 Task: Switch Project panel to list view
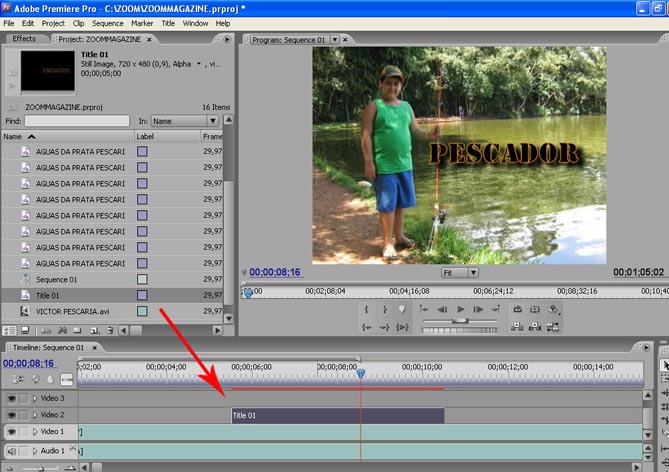[x=9, y=330]
